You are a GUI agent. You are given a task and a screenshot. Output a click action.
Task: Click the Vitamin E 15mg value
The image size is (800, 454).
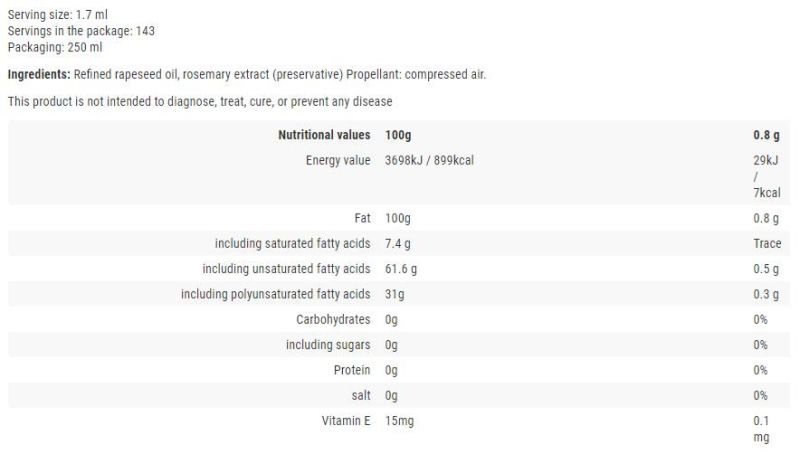[x=399, y=421]
